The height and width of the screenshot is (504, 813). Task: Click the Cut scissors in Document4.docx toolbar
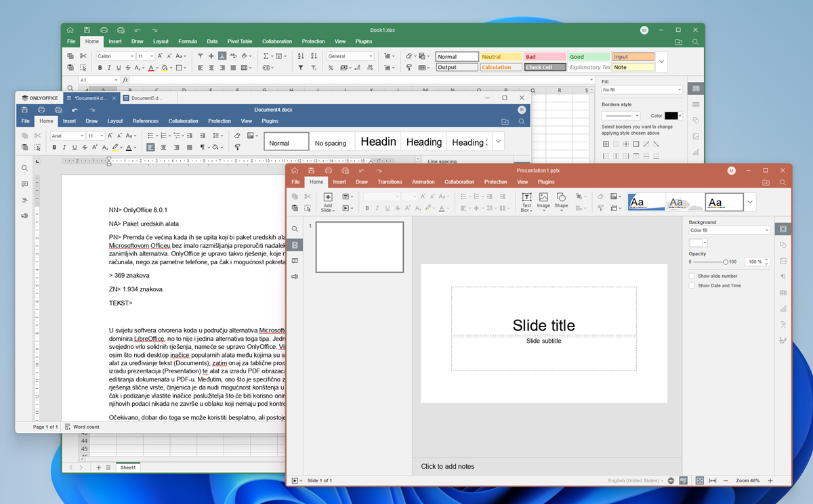coord(37,135)
